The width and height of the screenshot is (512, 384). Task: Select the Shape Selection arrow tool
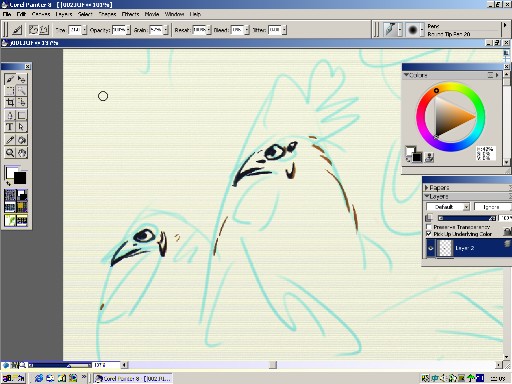click(22, 127)
